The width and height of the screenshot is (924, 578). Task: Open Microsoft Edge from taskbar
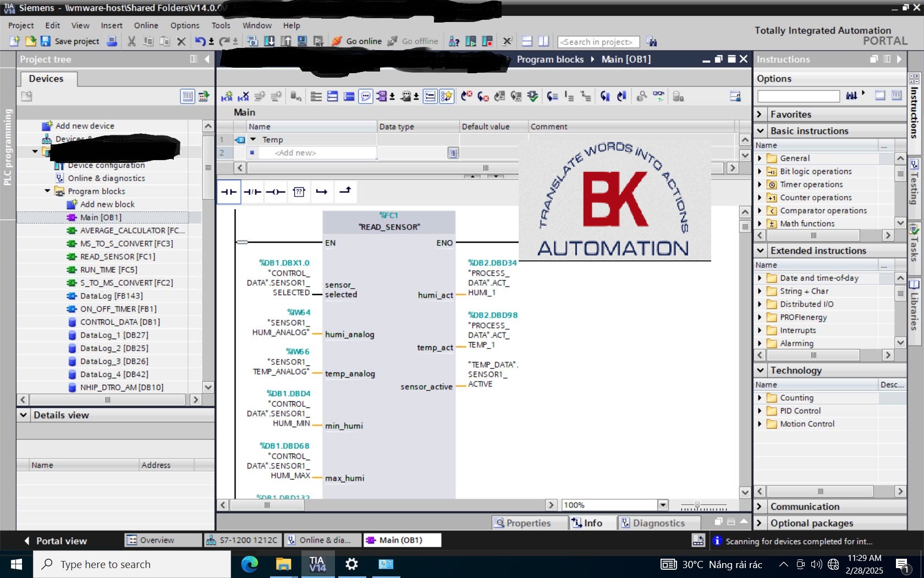[249, 564]
